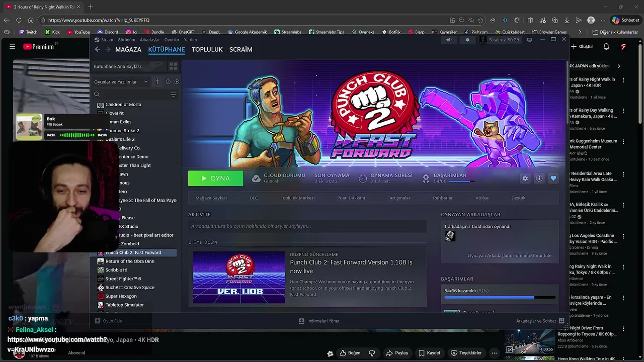Viewport: 644px width, 362px height.
Task: Toggle the recent activity clock filter
Action: click(x=168, y=82)
